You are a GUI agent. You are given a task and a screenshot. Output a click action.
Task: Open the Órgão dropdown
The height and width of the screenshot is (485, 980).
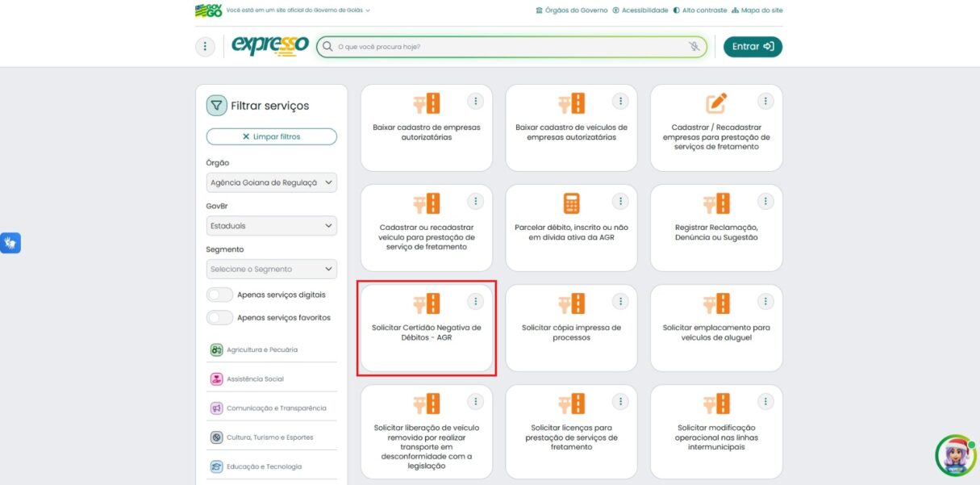point(271,182)
